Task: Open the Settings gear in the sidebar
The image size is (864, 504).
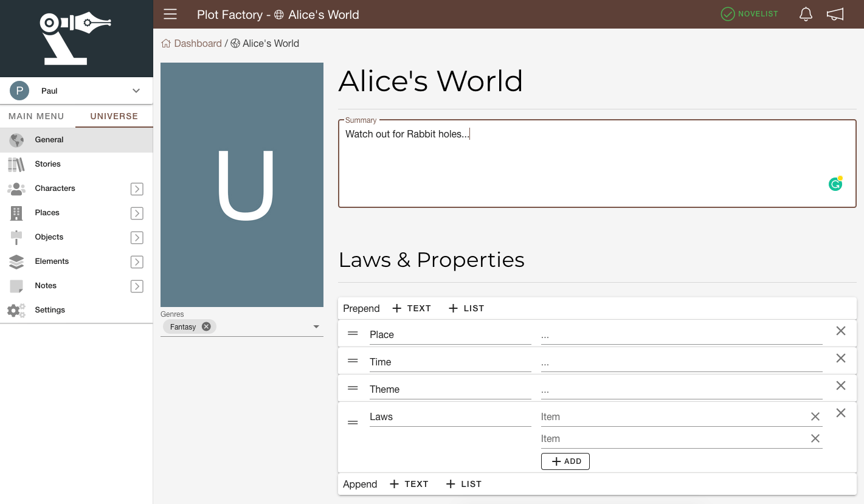Action: (16, 309)
